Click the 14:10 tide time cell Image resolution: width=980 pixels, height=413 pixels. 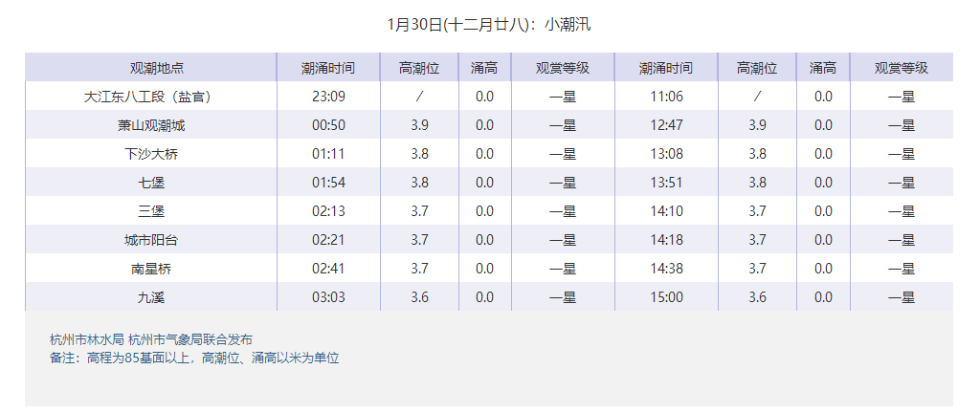(666, 211)
